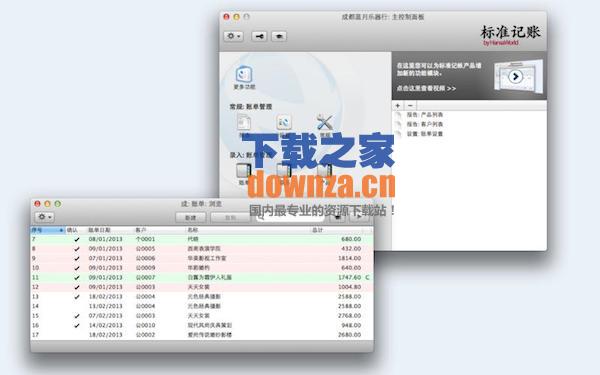Select row number 14 in the invoice list
Viewport: 600px width, 375px height.
(x=35, y=306)
